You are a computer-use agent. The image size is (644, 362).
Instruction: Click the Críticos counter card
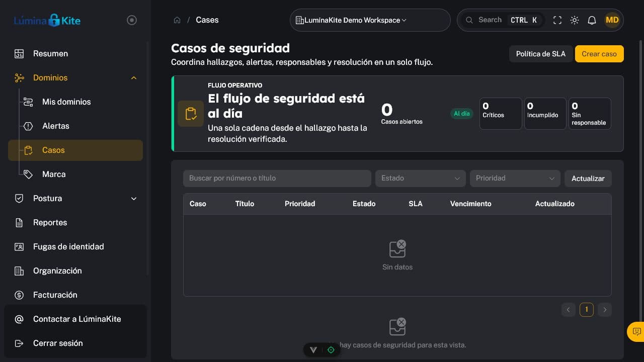501,114
